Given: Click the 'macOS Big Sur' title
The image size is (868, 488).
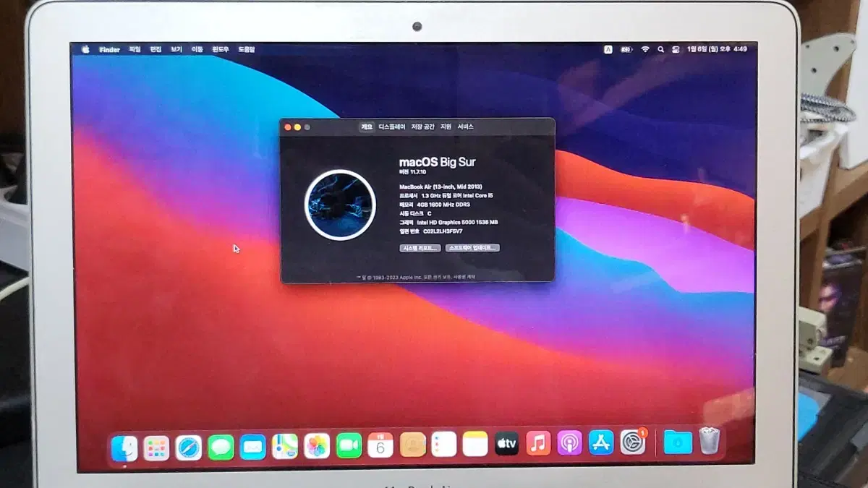Looking at the screenshot, I should (x=438, y=162).
